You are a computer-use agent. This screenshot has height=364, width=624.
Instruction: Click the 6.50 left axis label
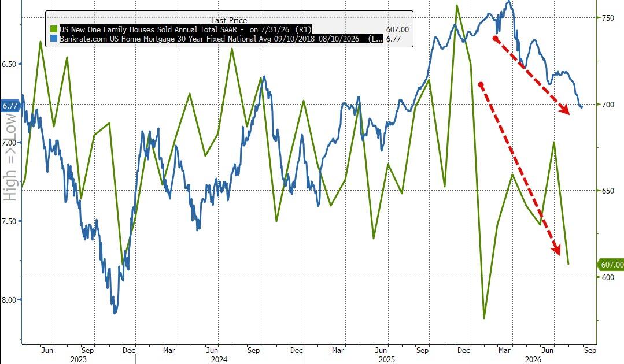(9, 64)
